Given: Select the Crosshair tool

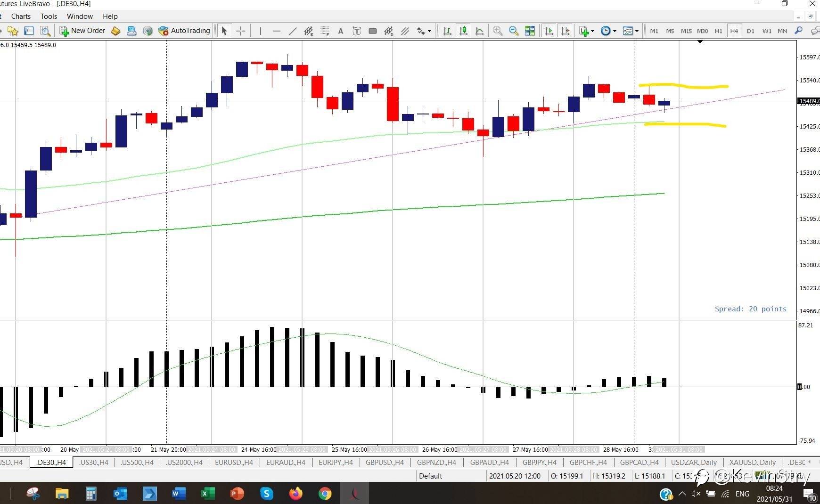Looking at the screenshot, I should 241,31.
